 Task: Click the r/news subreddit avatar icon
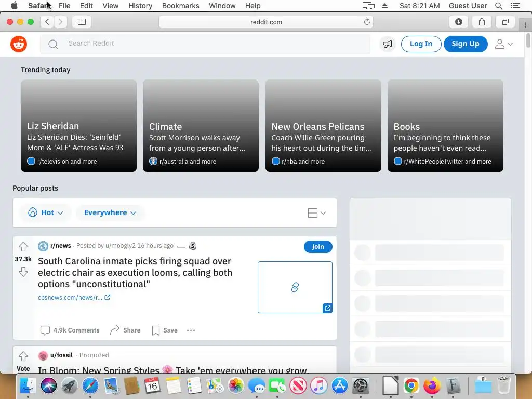(43, 246)
